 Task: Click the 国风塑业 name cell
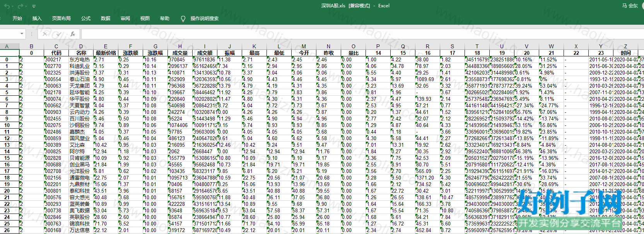pyautogui.click(x=81, y=138)
